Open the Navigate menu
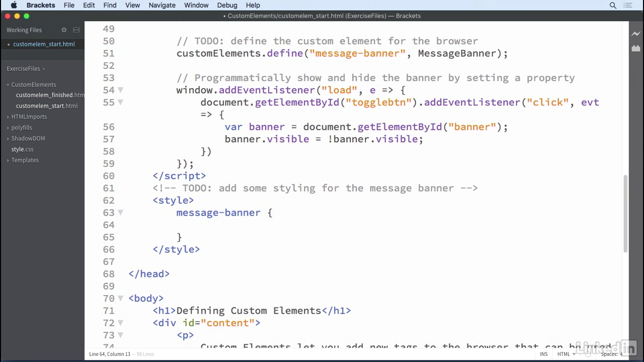Screen dimensions: 644x362 pyautogui.click(x=162, y=5)
